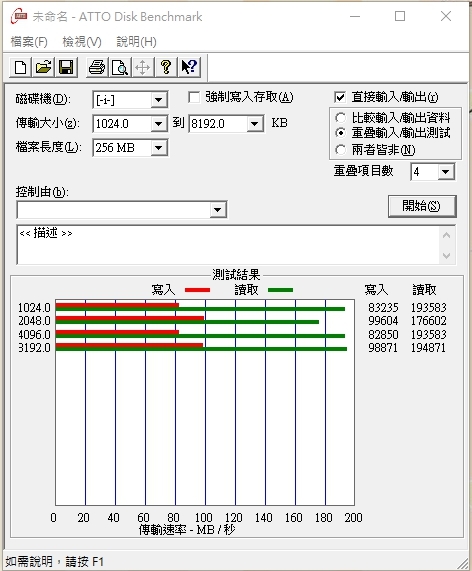472x571 pixels.
Task: Save results with the floppy disk icon
Action: click(66, 67)
